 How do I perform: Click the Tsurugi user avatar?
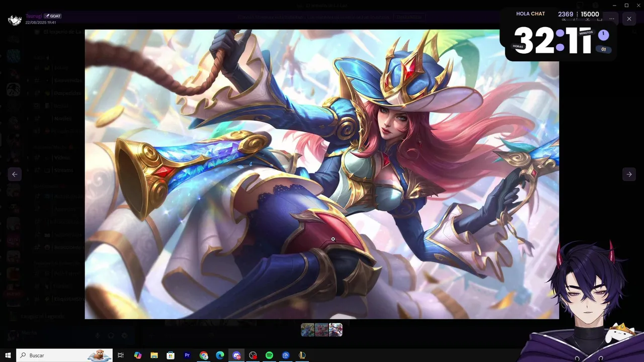pos(15,19)
